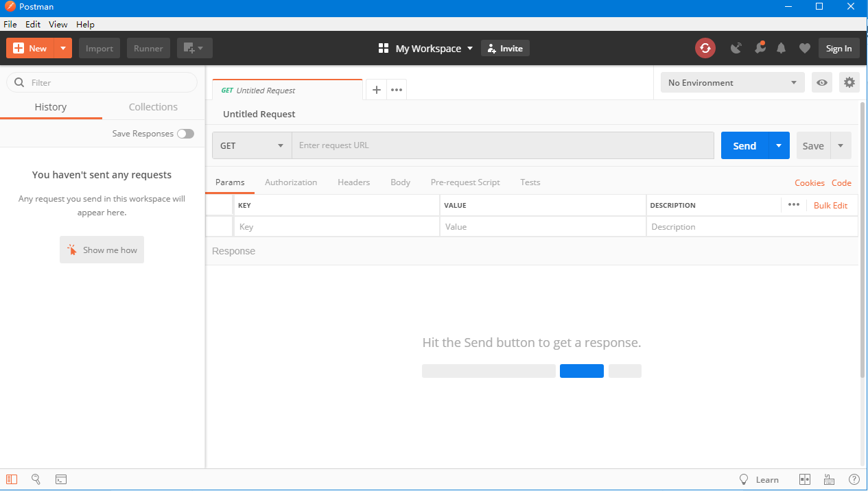Toggle the Save Responses switch

pyautogui.click(x=185, y=134)
